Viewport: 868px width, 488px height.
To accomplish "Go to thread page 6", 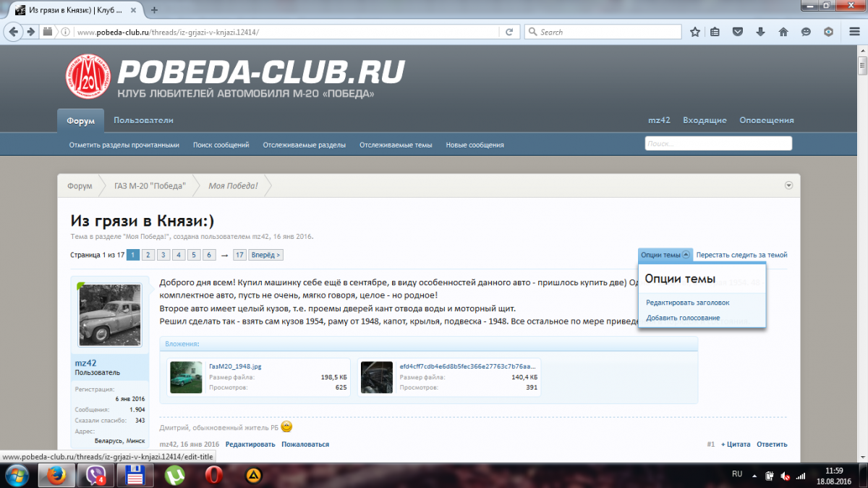I will 209,255.
